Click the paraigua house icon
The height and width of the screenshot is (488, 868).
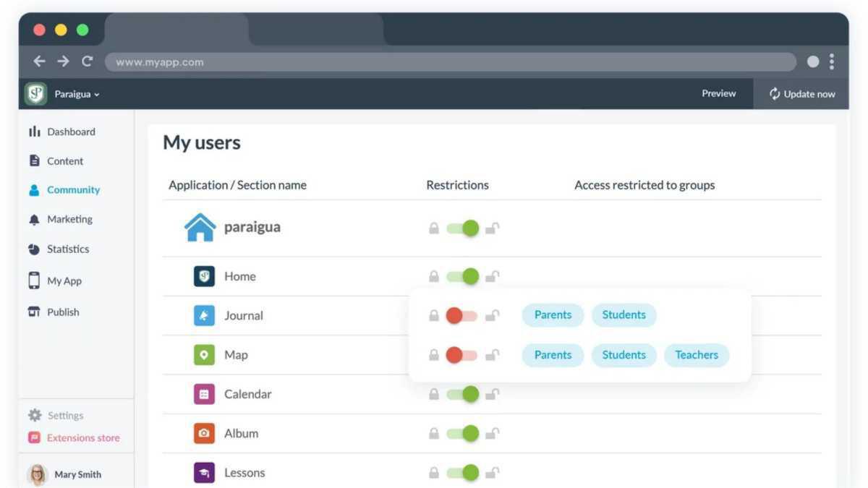tap(200, 227)
